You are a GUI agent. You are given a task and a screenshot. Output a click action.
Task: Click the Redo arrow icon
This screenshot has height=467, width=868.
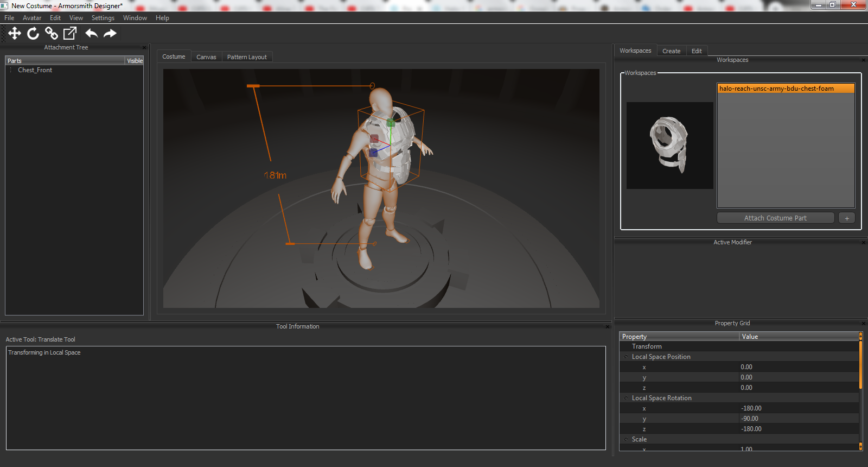pos(110,34)
